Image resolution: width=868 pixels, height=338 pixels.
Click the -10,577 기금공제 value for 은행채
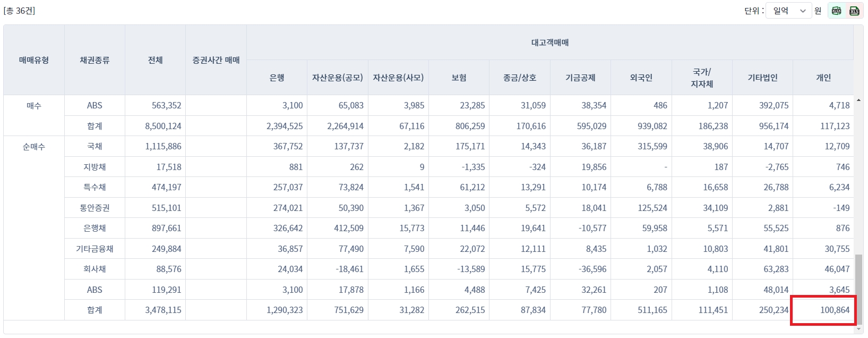592,228
